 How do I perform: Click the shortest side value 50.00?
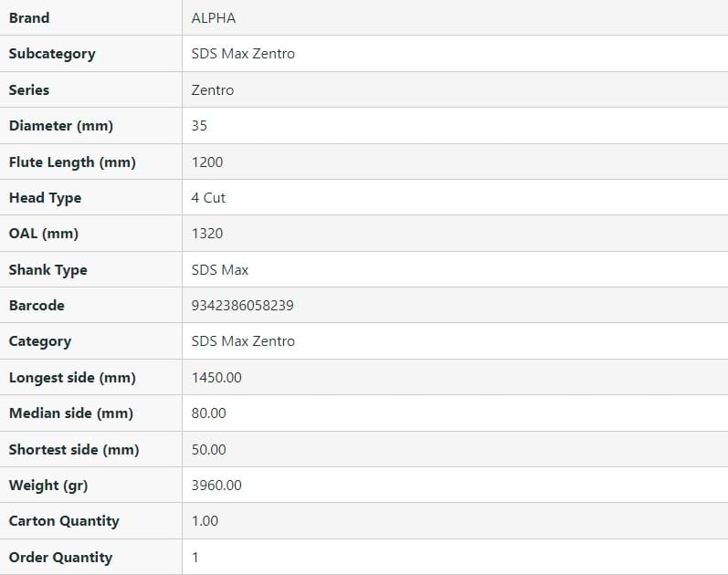pyautogui.click(x=208, y=450)
